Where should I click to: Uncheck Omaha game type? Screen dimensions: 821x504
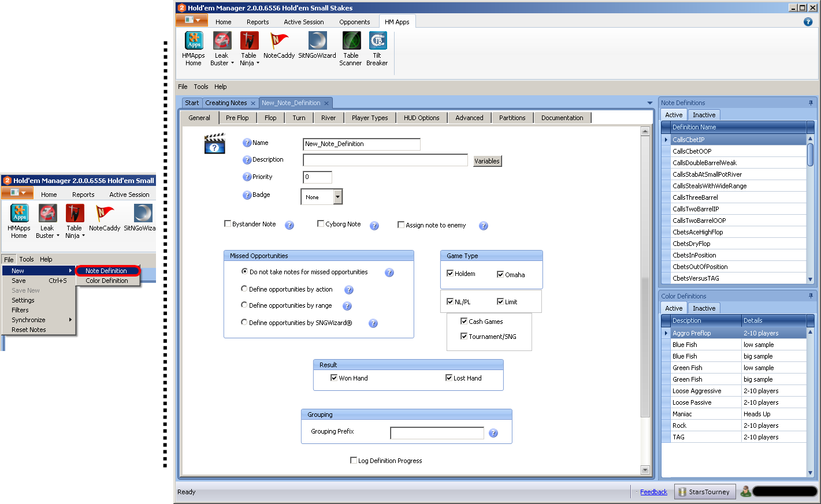coord(500,274)
